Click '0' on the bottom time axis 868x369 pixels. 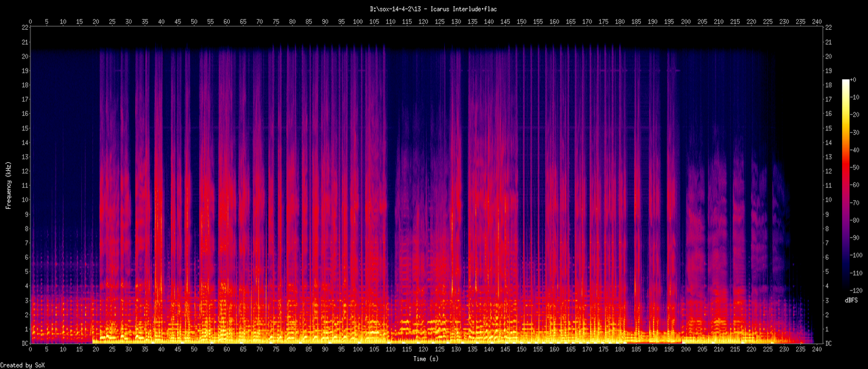[x=30, y=351]
